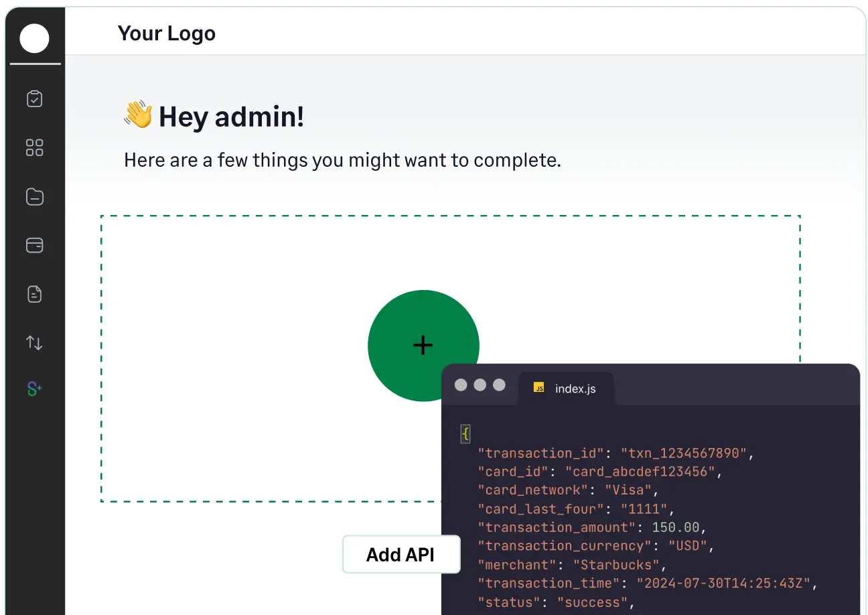Select the document page icon in sidebar
The height and width of the screenshot is (615, 868).
(34, 294)
